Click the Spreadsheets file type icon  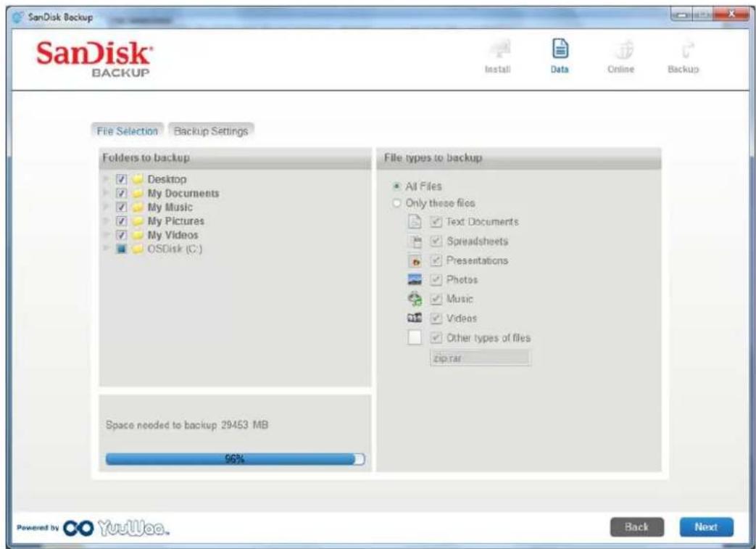(415, 242)
